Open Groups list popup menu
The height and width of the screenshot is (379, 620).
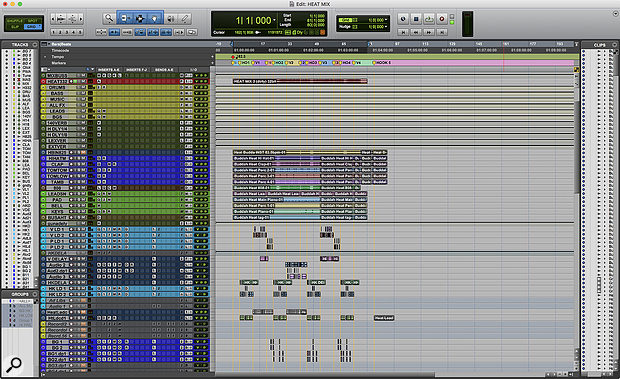pyautogui.click(x=35, y=294)
